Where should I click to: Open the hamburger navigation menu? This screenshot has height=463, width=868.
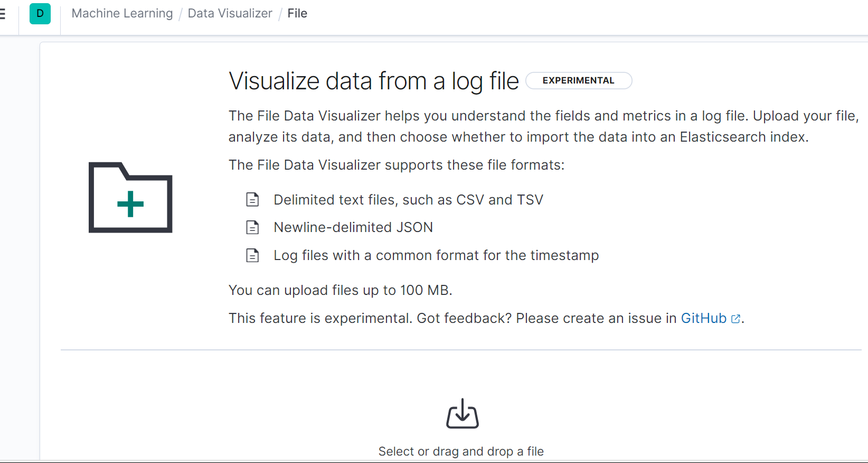(x=3, y=14)
